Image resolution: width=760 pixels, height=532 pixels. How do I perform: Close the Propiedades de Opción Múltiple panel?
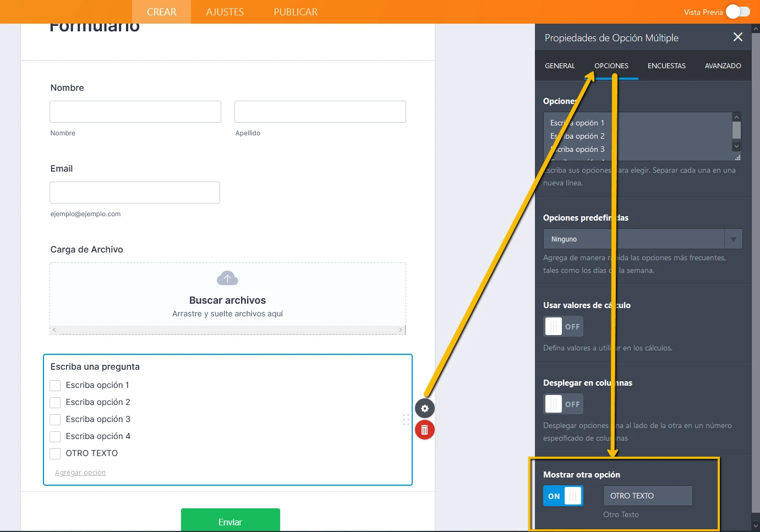click(737, 37)
